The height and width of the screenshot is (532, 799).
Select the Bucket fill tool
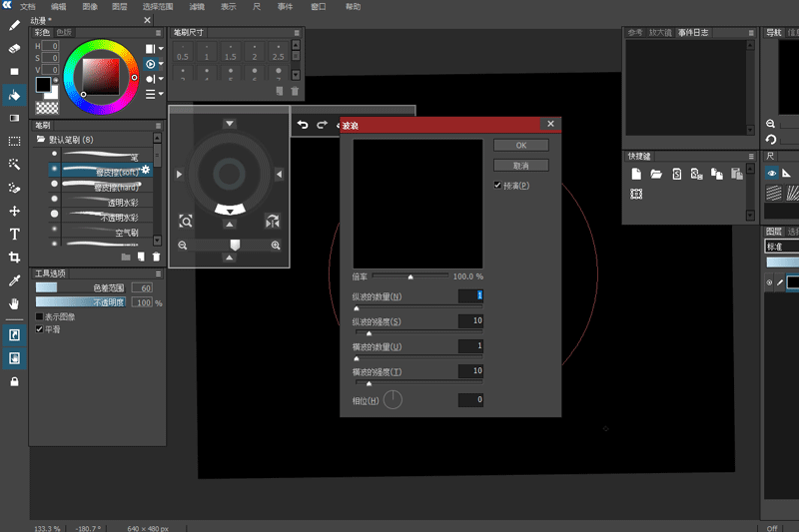[x=14, y=95]
